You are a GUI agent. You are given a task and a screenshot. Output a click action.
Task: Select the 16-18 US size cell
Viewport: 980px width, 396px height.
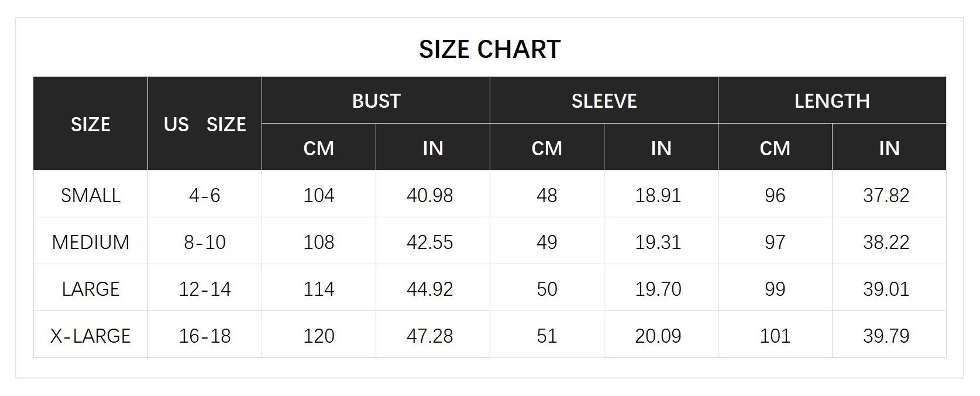[205, 336]
